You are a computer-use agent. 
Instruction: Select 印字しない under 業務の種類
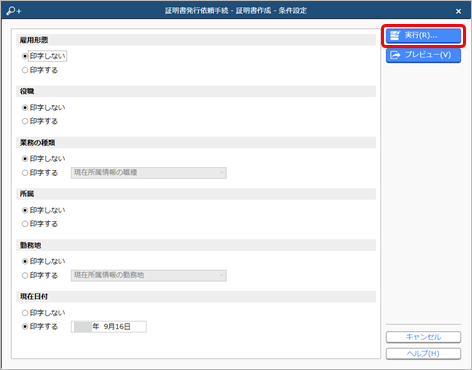44,159
